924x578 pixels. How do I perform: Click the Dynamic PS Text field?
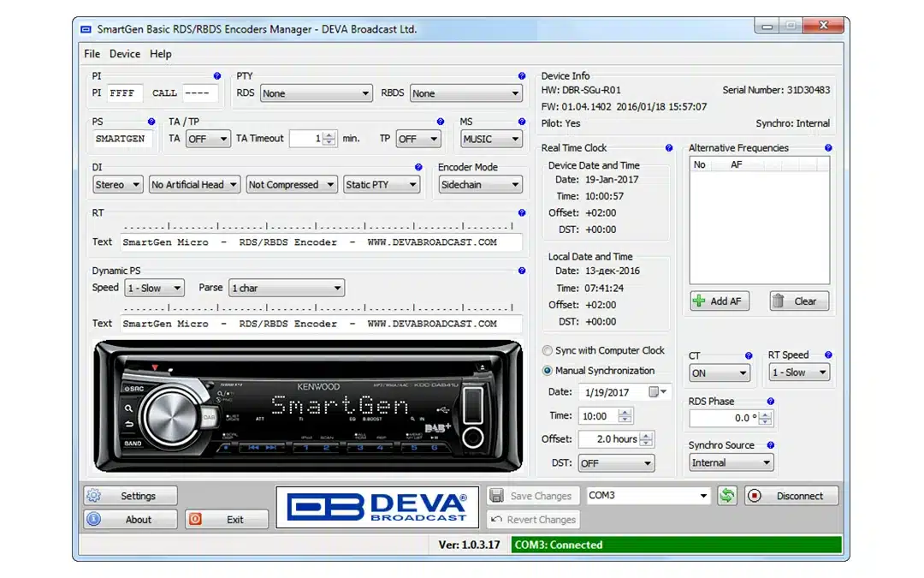pyautogui.click(x=321, y=323)
